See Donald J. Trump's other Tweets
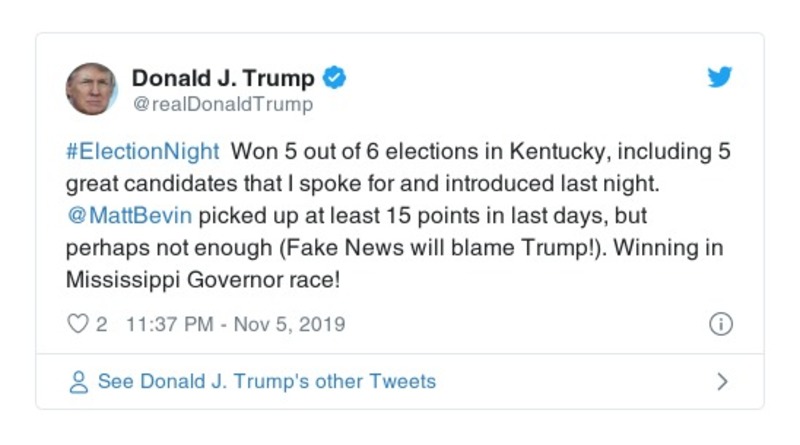 click(266, 382)
